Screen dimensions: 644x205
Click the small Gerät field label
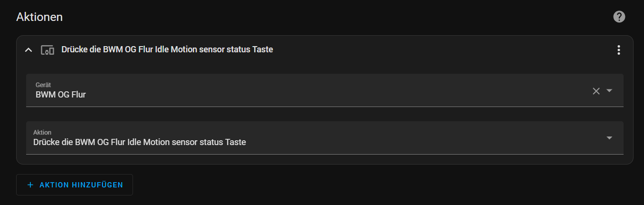[x=43, y=85]
